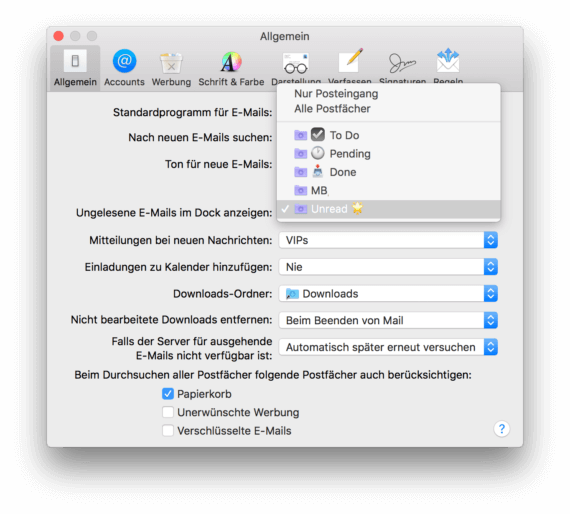Select the Pending mailbox with clock icon
The image size is (570, 514).
(x=389, y=154)
